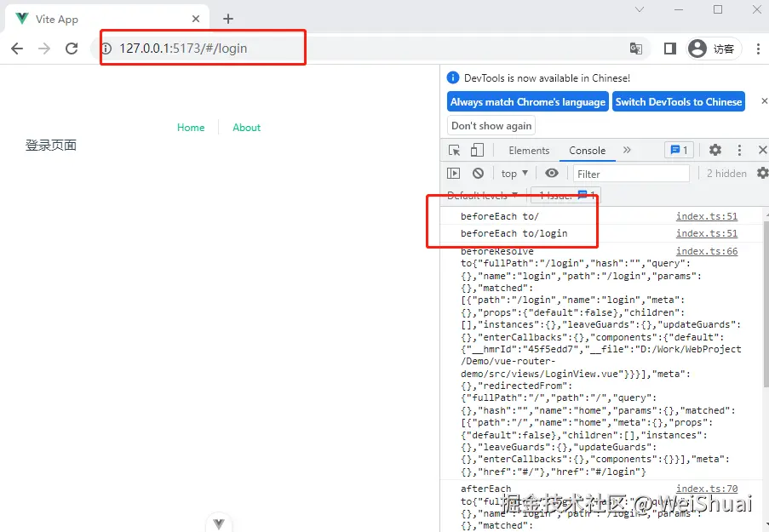Open the DevTools customize three-dot menu

tap(739, 150)
